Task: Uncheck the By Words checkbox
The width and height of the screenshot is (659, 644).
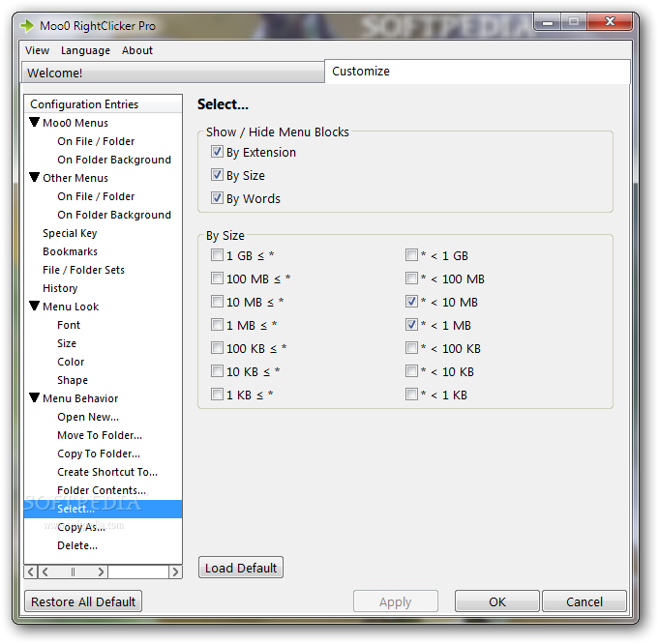Action: pos(217,198)
